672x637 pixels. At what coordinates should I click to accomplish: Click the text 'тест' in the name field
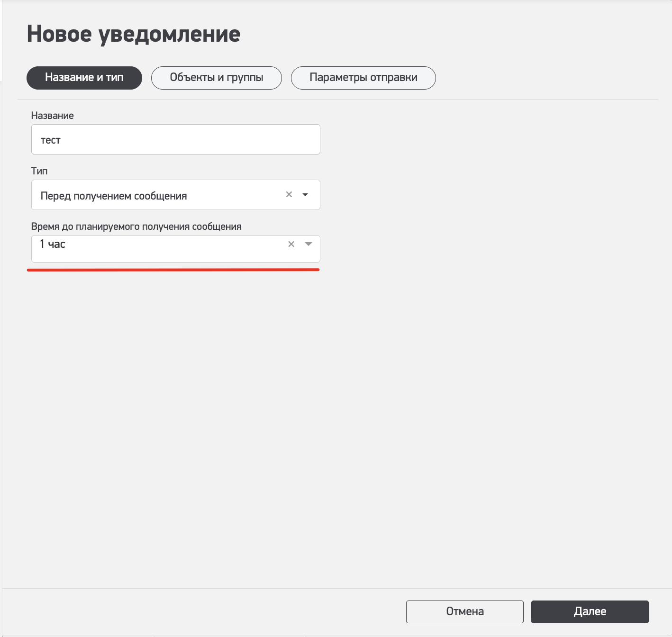[51, 140]
